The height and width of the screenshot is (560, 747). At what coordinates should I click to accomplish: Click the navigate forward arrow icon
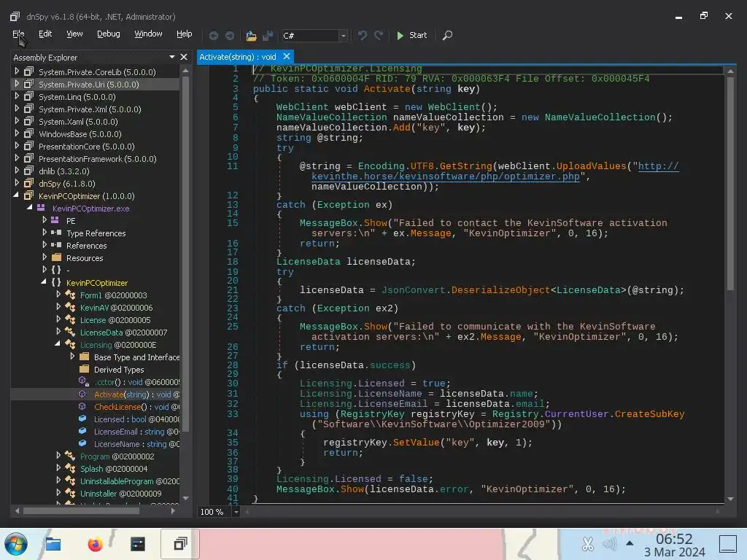pyautogui.click(x=230, y=36)
